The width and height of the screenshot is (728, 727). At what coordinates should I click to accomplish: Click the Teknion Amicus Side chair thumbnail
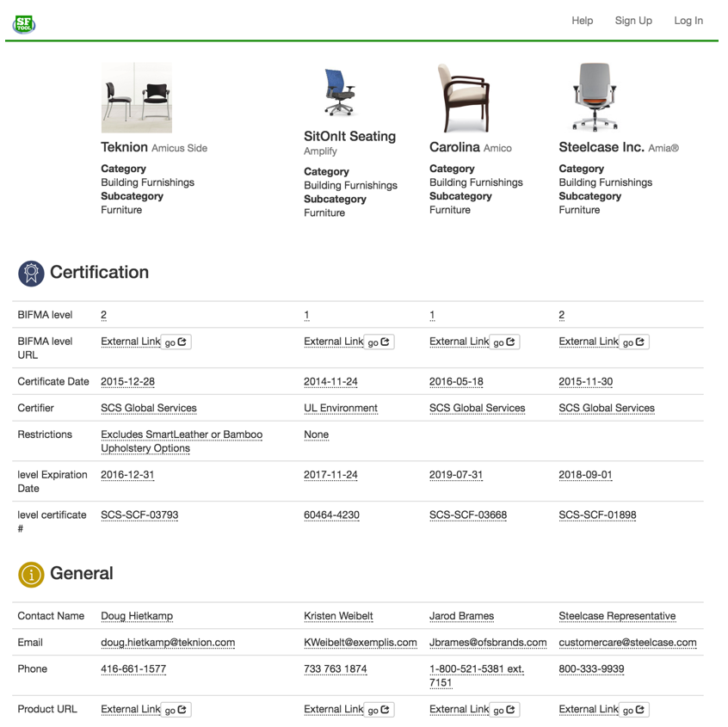[137, 97]
